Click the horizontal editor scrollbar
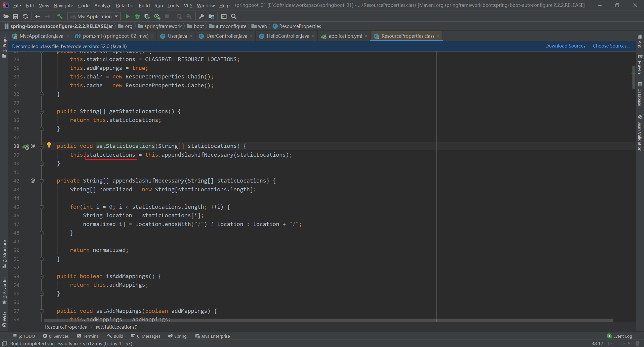Viewport: 644px width, 347px height. (x=329, y=320)
